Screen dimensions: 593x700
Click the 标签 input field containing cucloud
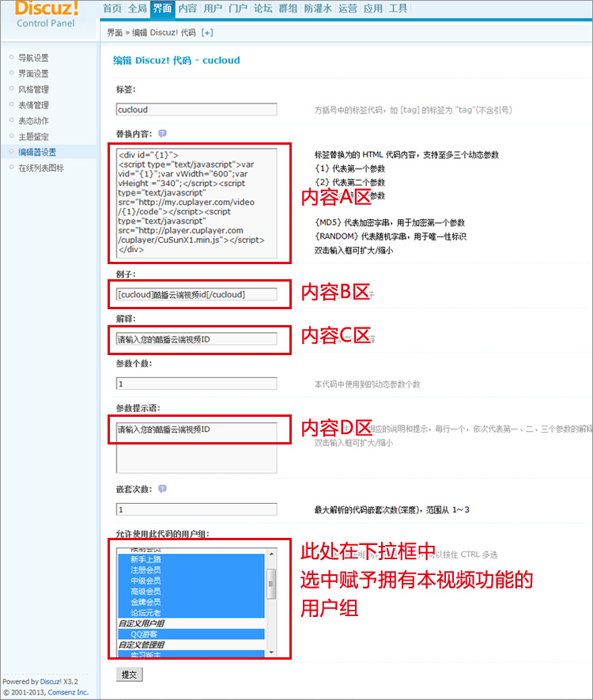196,110
